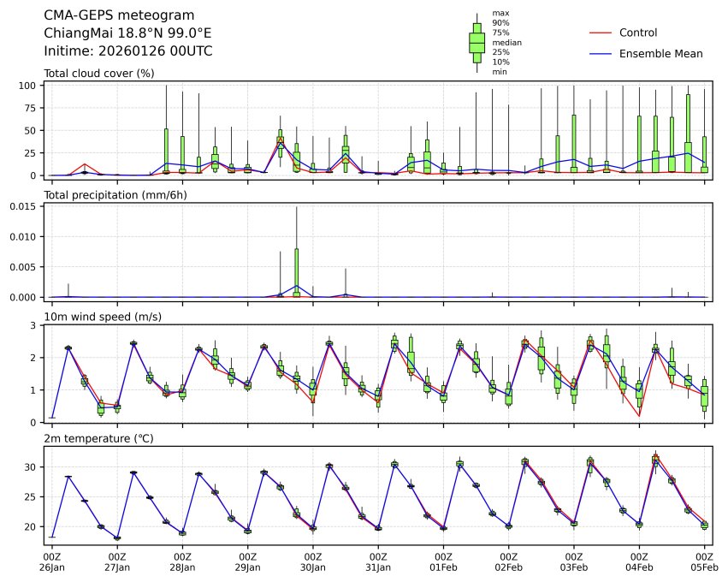Click the "Total cloud cover (%)" panel title
The image size is (728, 582).
click(98, 73)
